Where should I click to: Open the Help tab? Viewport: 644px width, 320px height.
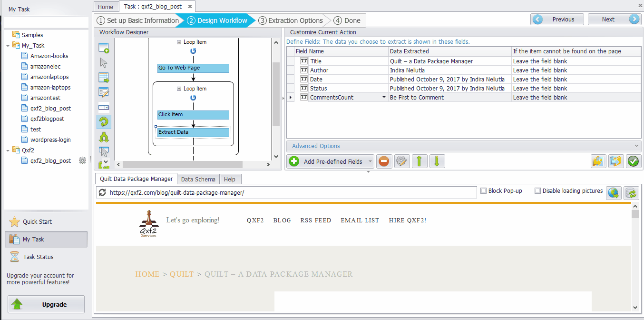[x=230, y=179]
